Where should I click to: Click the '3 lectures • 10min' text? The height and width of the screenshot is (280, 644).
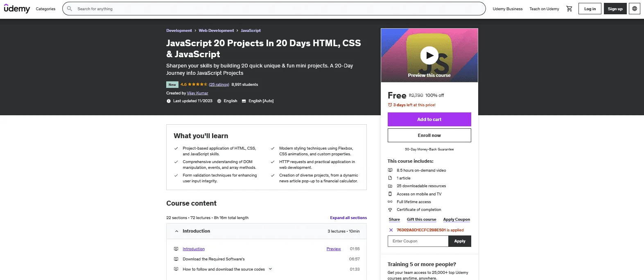343,231
